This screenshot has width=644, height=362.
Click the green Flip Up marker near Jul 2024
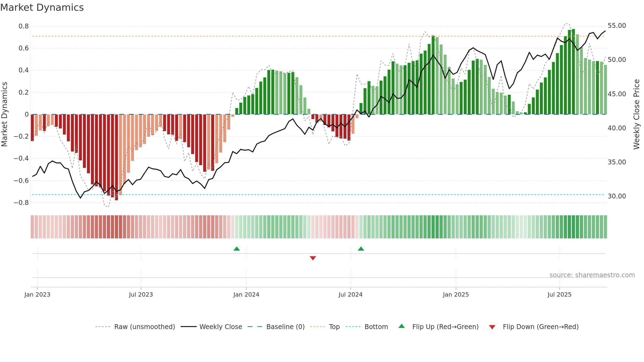click(361, 249)
